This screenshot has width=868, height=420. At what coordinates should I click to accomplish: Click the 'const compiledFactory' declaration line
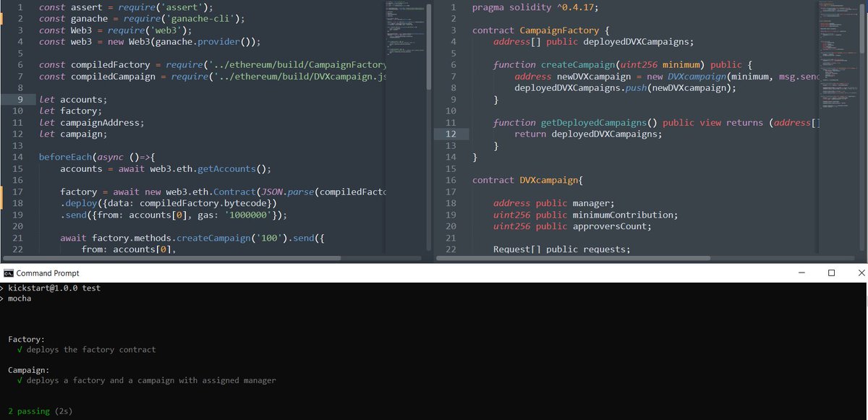tap(212, 65)
